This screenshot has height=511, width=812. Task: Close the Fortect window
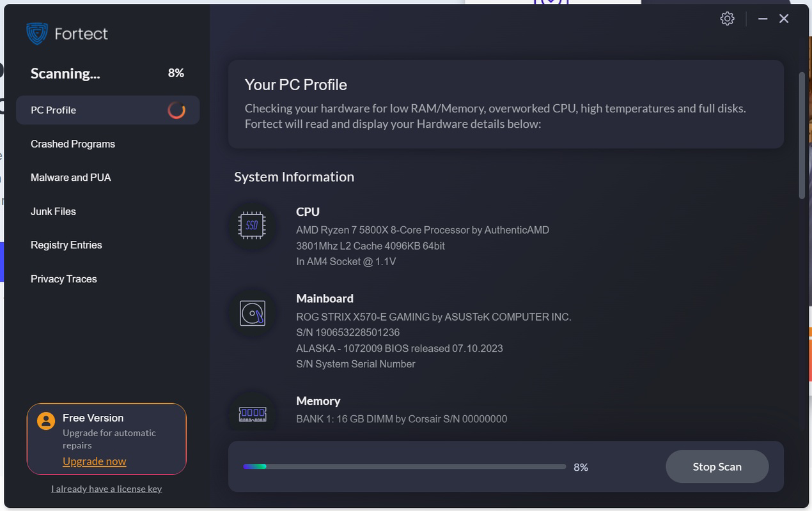click(784, 19)
